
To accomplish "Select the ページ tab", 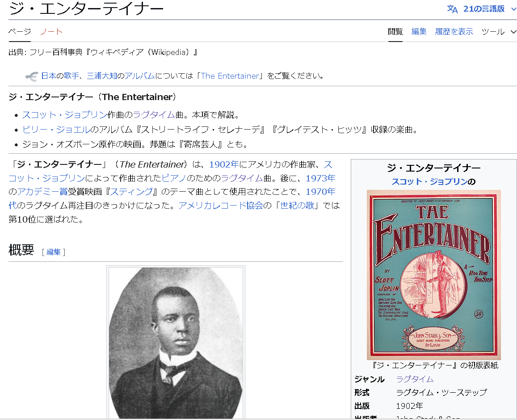I will point(20,32).
